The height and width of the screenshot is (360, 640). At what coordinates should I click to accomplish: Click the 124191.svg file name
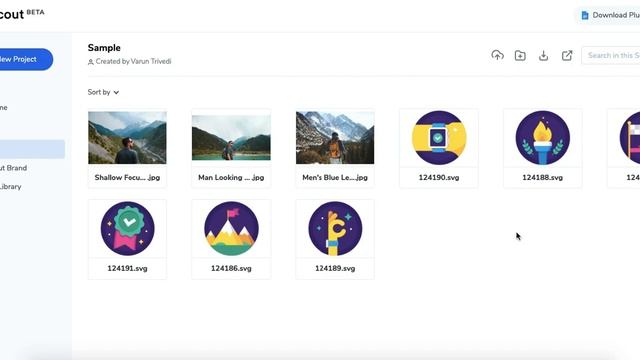pyautogui.click(x=127, y=268)
